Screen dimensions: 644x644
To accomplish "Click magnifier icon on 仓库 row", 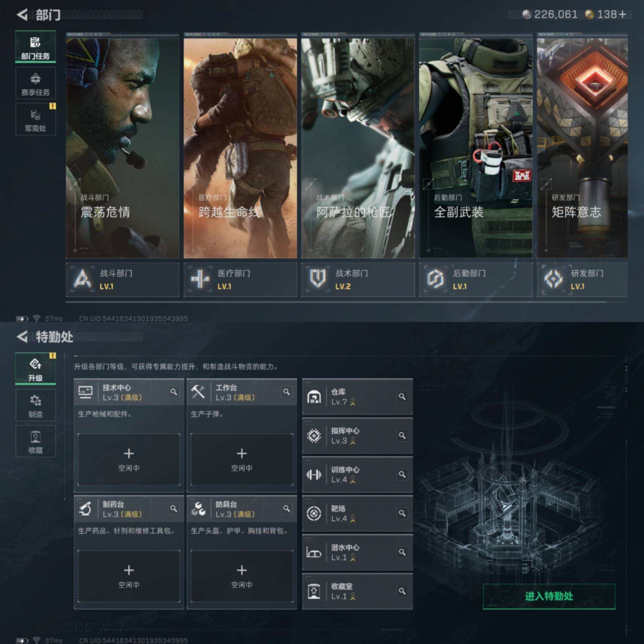I will point(402,397).
